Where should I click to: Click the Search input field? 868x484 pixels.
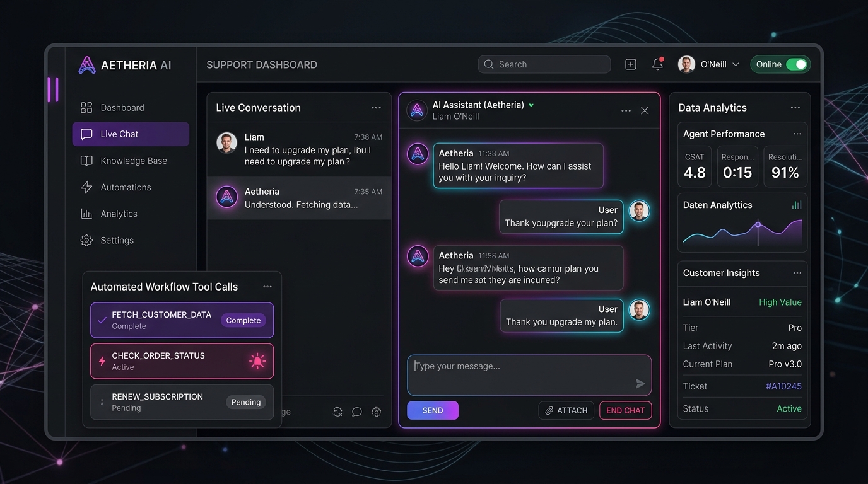point(544,64)
